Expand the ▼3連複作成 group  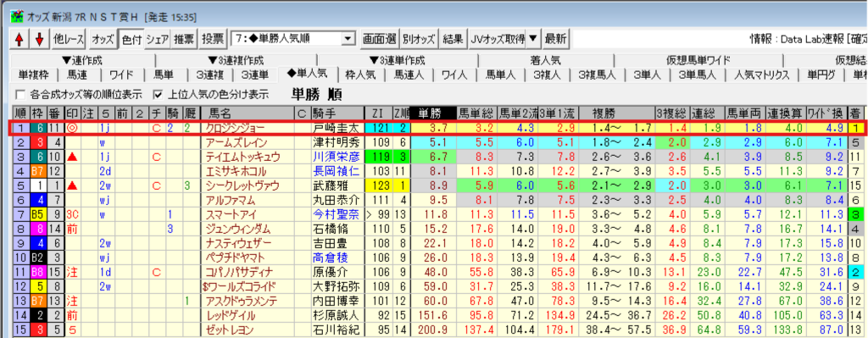click(x=236, y=61)
